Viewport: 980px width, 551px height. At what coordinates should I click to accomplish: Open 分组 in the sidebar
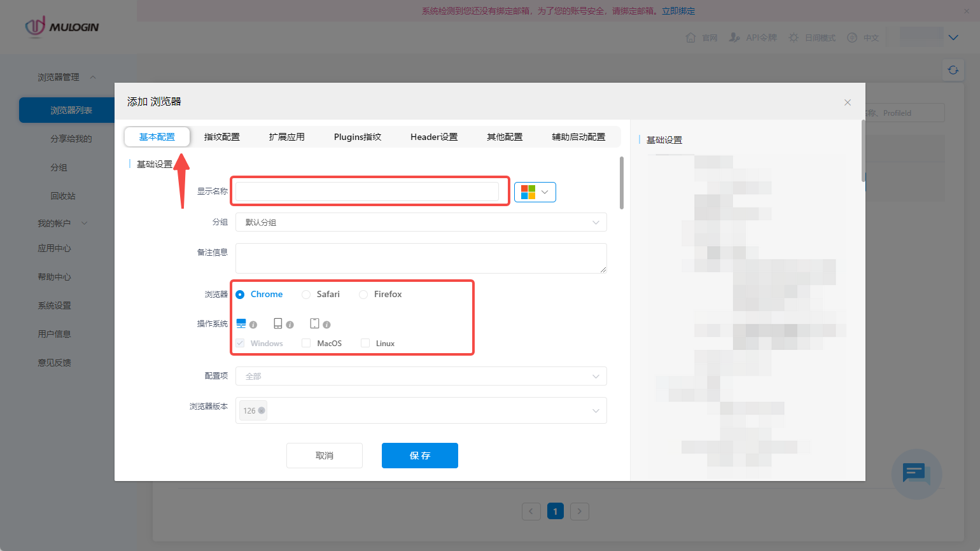[x=59, y=167]
